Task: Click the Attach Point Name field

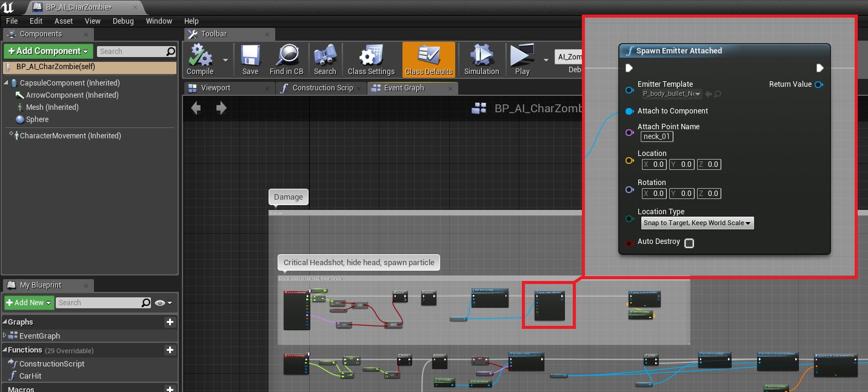Action: pos(657,137)
